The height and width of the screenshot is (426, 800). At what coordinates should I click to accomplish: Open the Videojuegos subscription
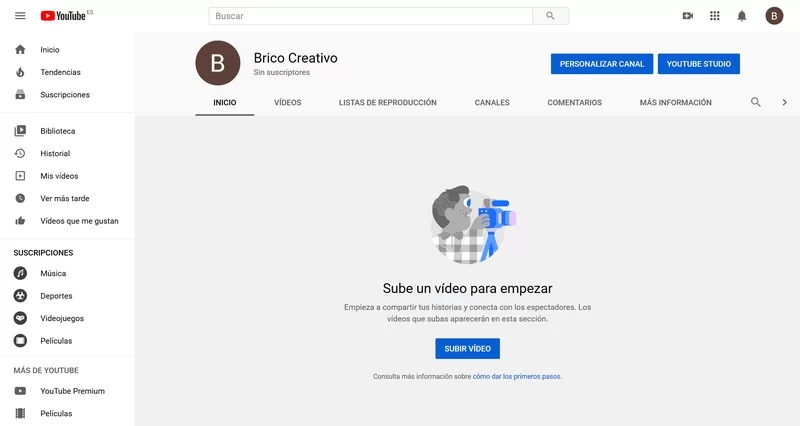[x=67, y=318]
